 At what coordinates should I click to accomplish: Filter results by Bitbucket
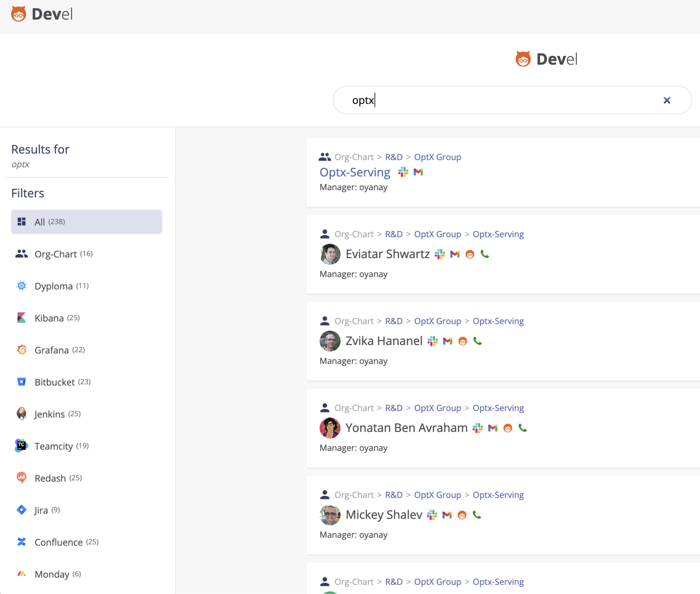(87, 382)
